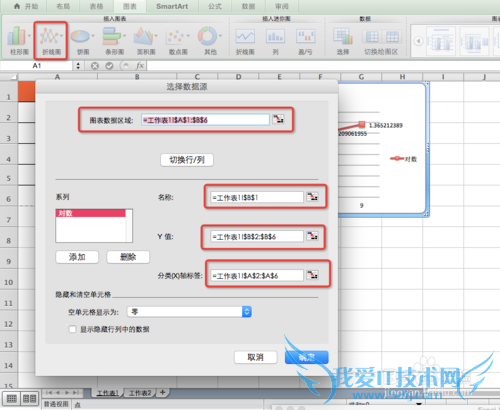Image resolution: width=500 pixels, height=410 pixels.
Task: Switch to the Review (审阅) tab
Action: tap(282, 6)
